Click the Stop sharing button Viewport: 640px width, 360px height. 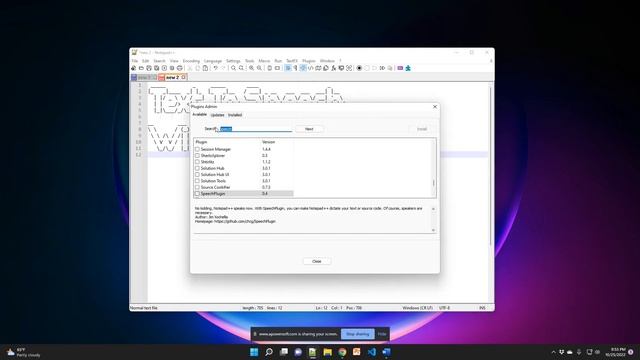tap(358, 334)
